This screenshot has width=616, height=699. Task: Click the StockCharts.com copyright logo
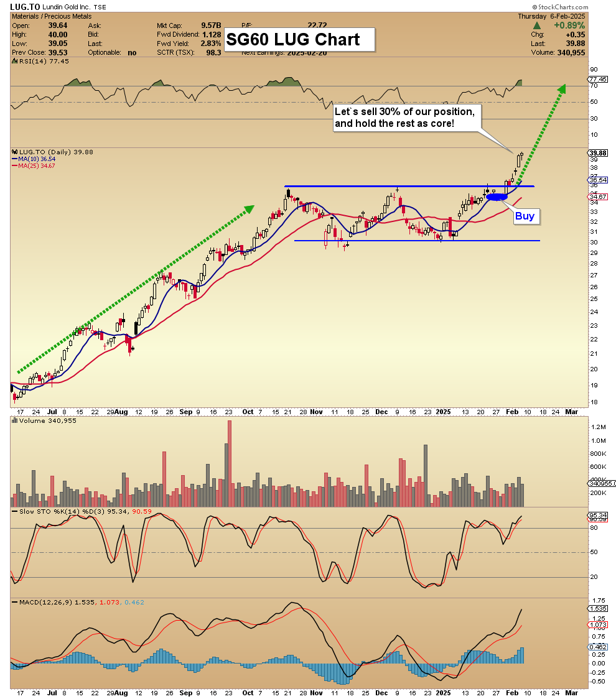coord(560,7)
